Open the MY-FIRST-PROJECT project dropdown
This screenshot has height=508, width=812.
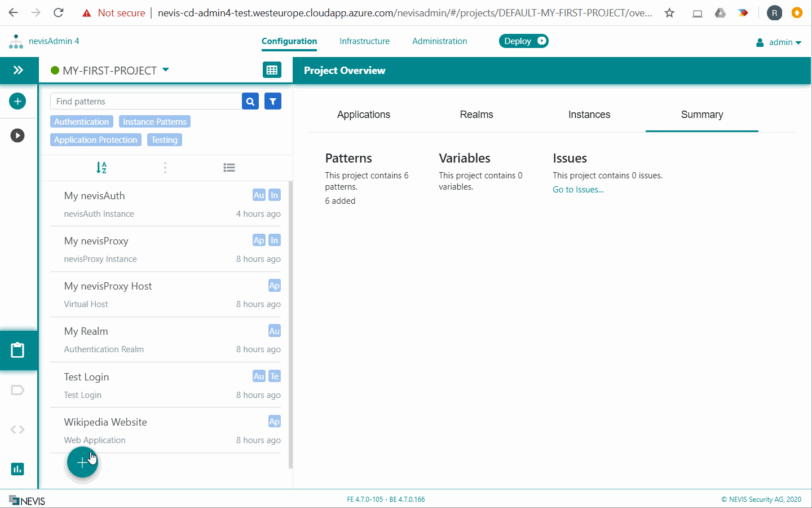(110, 71)
